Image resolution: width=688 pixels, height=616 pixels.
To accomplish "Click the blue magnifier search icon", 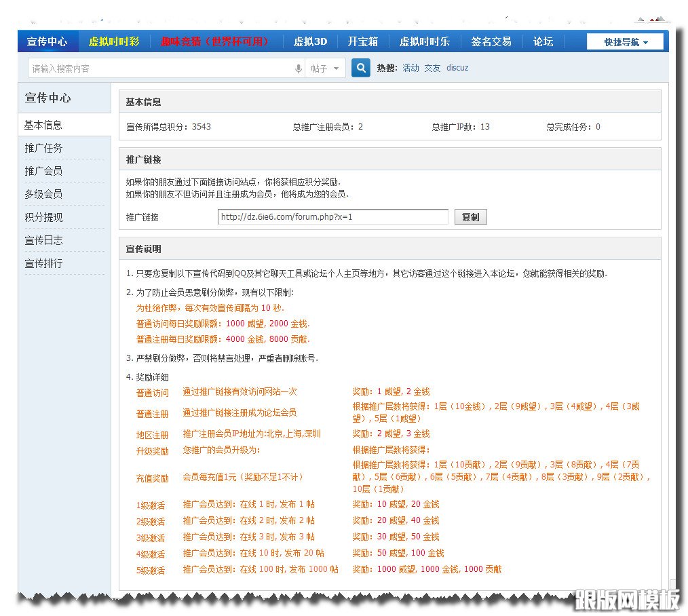I will click(360, 69).
